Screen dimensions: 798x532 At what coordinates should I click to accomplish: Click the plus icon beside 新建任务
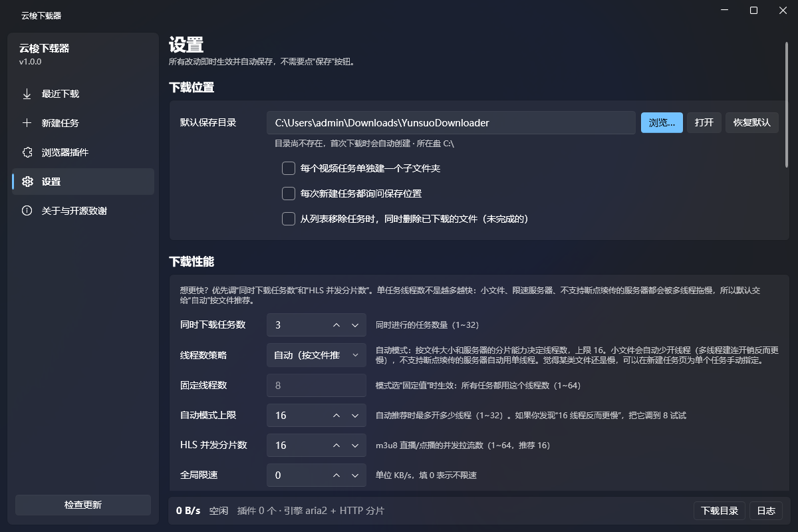coord(27,123)
